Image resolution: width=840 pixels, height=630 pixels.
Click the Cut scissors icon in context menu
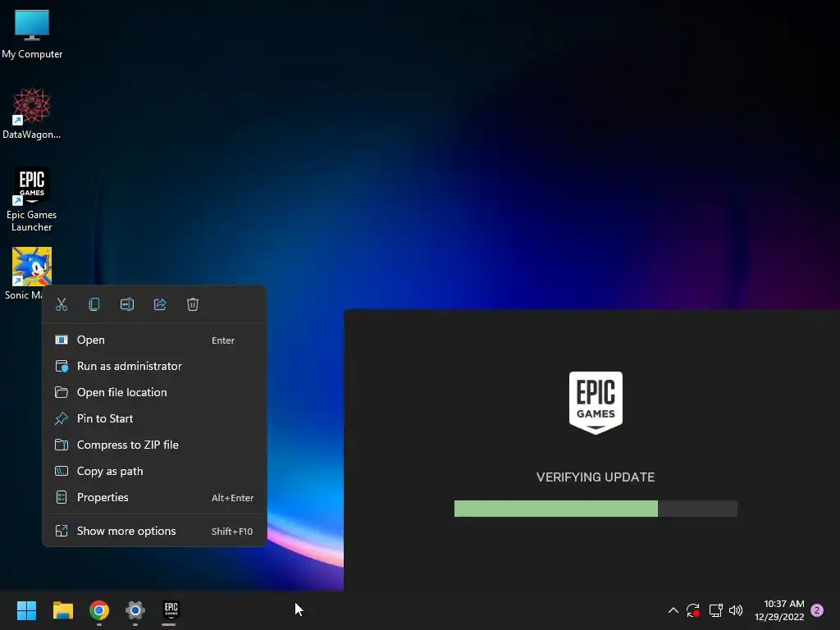62,304
